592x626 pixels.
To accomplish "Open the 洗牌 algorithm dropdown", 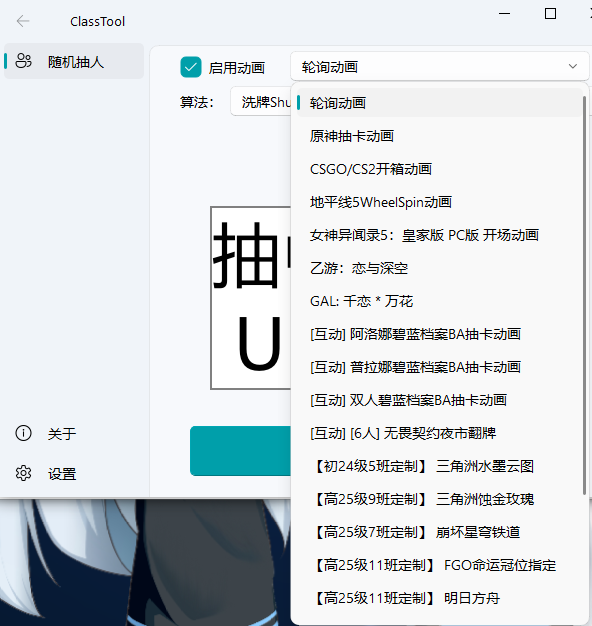I will tap(261, 102).
